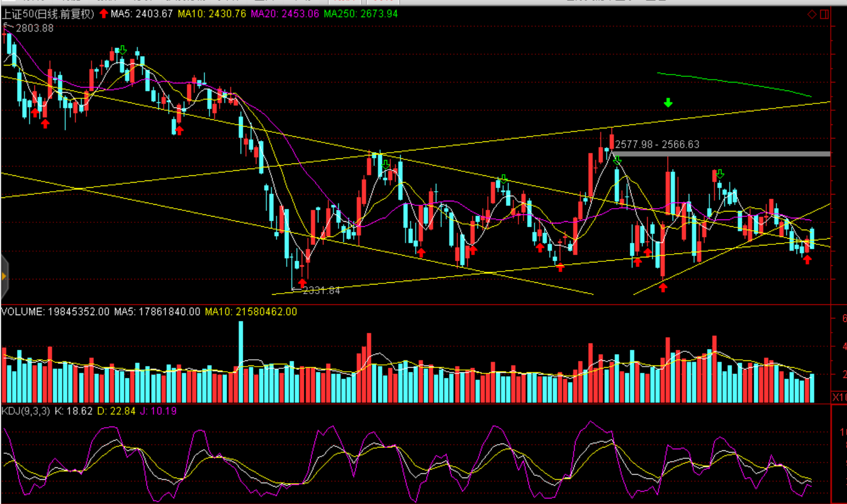Viewport: 847px width, 504px height.
Task: Click red buy arrow above 2331.84 low
Action: click(x=302, y=282)
